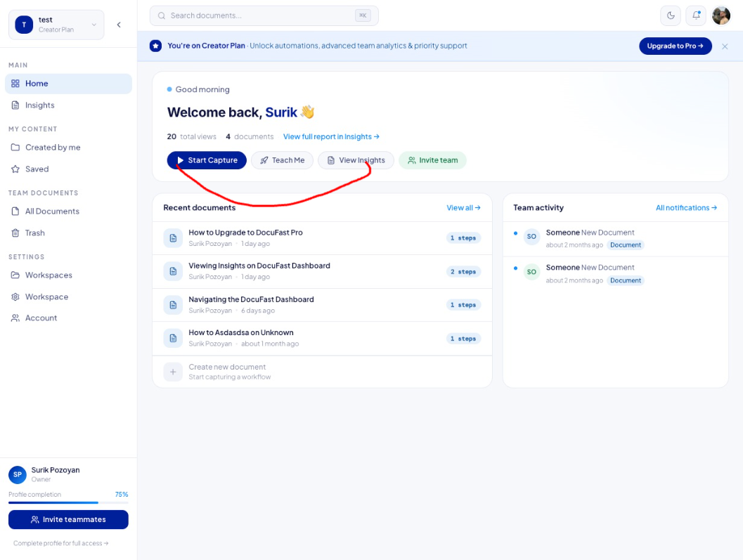The height and width of the screenshot is (560, 743).
Task: Click the Teach Me button
Action: pos(282,160)
